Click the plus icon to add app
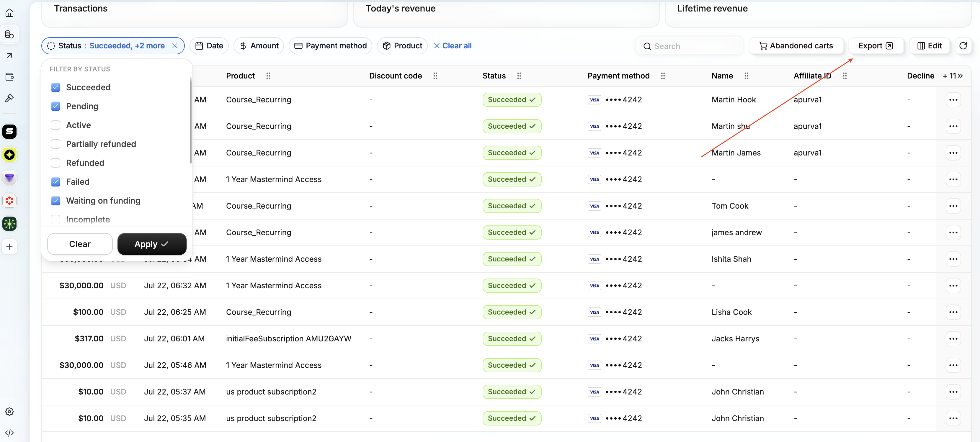The image size is (980, 442). pyautogui.click(x=9, y=246)
